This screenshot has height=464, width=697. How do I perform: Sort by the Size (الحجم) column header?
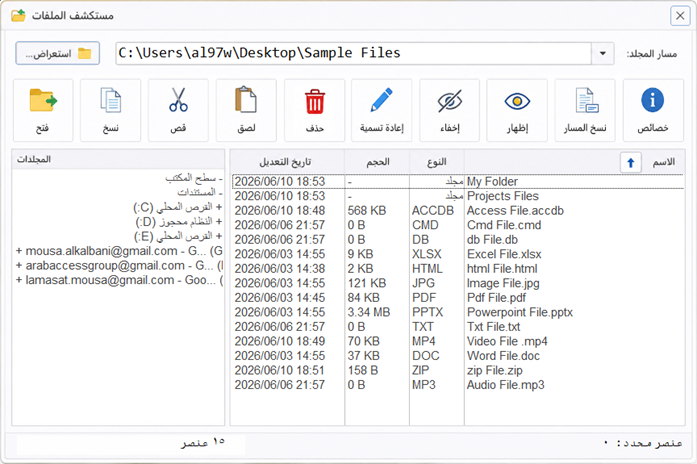[377, 162]
